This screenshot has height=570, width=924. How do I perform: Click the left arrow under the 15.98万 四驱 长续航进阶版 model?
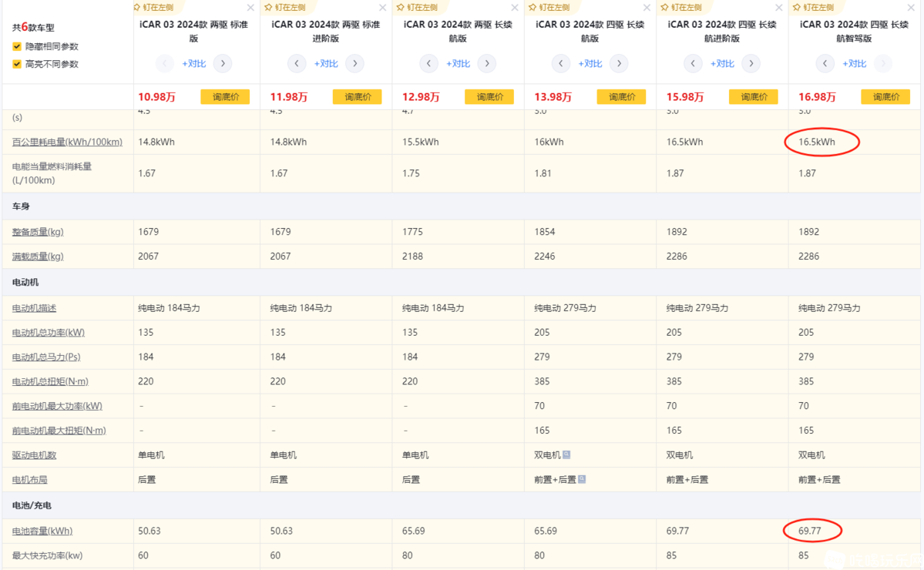pos(692,64)
